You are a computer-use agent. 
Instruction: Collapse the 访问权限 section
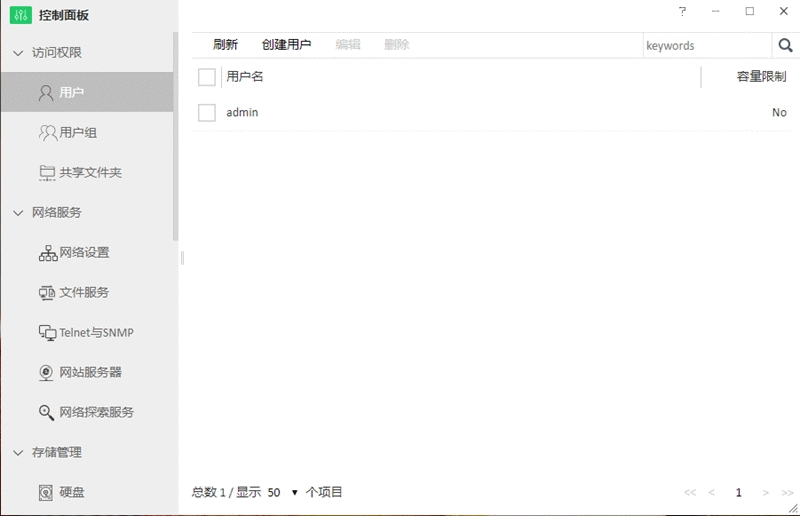coord(18,52)
